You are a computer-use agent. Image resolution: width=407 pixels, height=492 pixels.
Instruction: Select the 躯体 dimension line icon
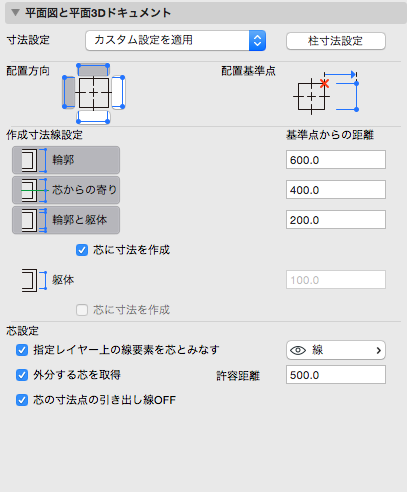(34, 280)
